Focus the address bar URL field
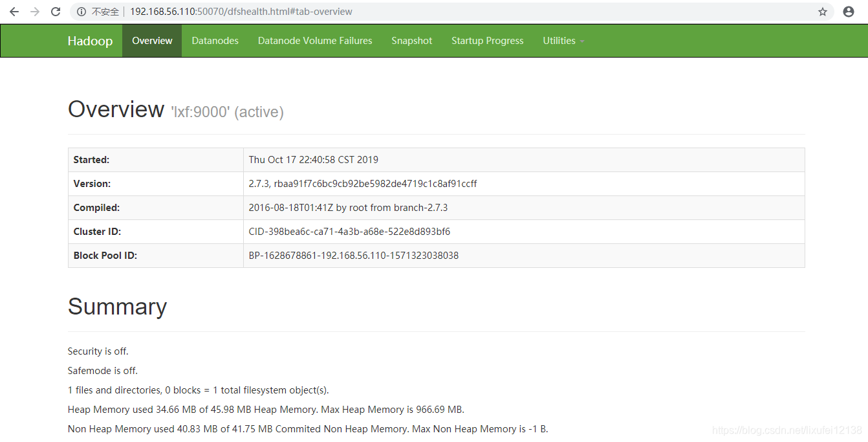Viewport: 868px width, 442px height. pos(453,12)
